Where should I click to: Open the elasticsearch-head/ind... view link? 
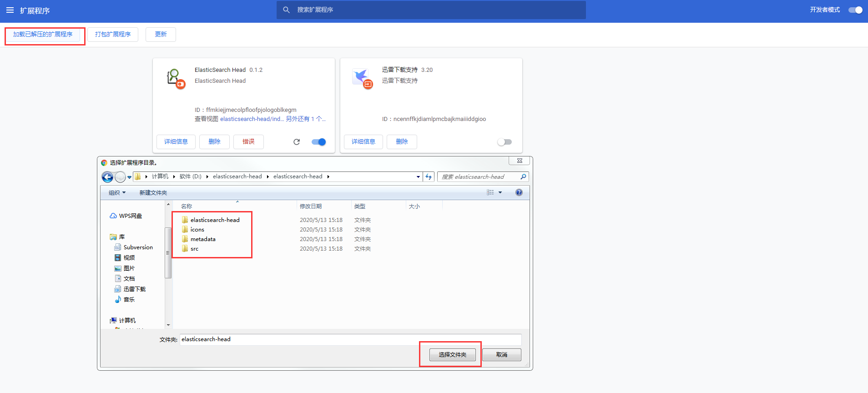pos(252,119)
